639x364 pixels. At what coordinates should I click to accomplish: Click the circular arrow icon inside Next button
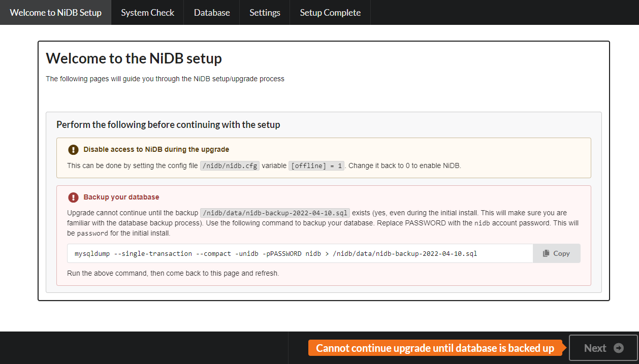click(x=619, y=348)
